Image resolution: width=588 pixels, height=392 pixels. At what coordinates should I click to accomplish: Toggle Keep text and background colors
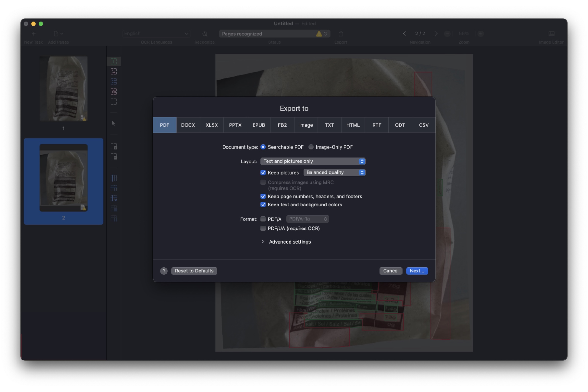point(263,205)
